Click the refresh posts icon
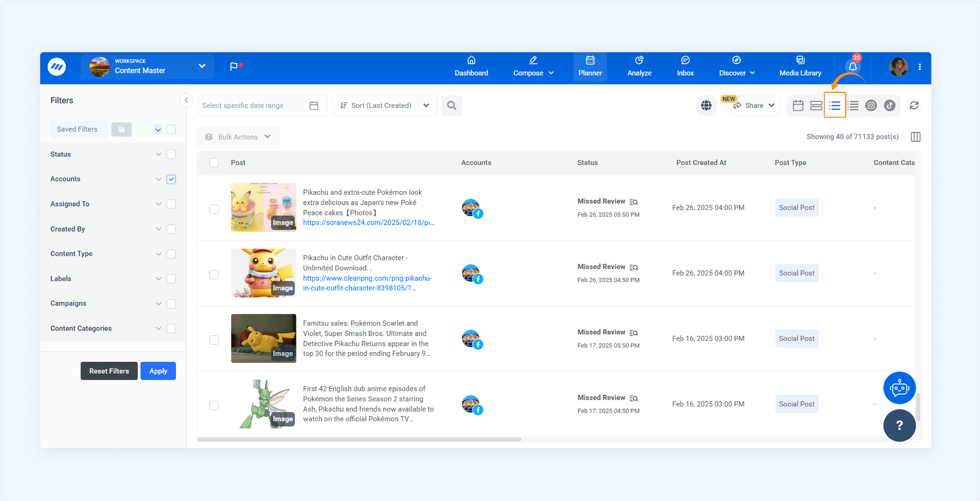This screenshot has height=501, width=980. [914, 105]
